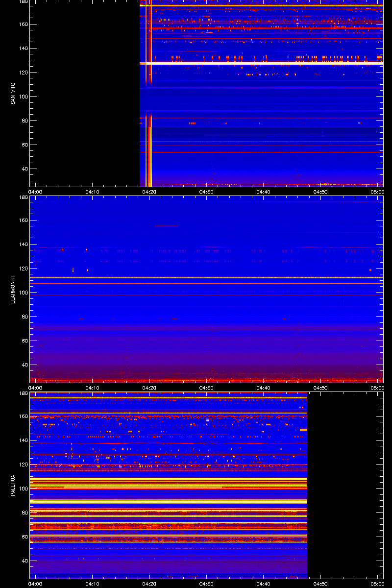Click the 140 frequency tick on San Vito
The height and width of the screenshot is (588, 392).
23,49
